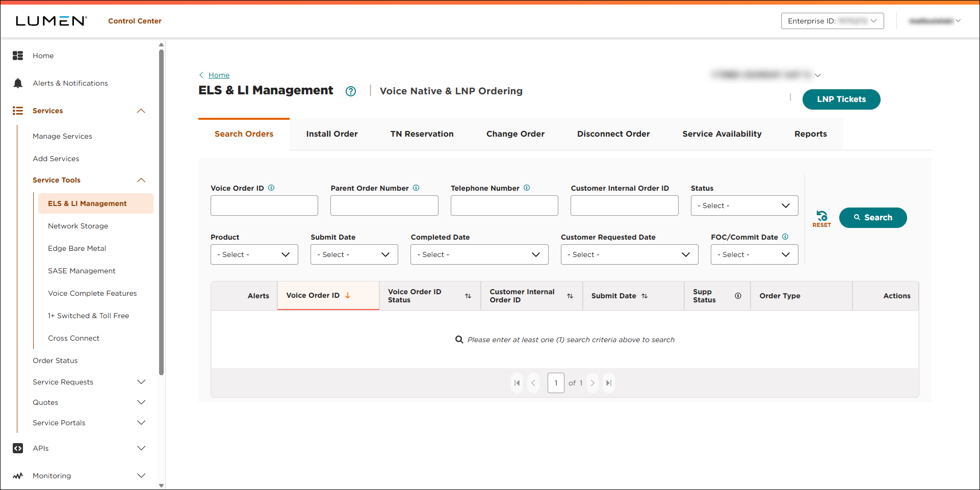Viewport: 980px width, 490px height.
Task: Open Order Status in sidebar
Action: point(55,360)
